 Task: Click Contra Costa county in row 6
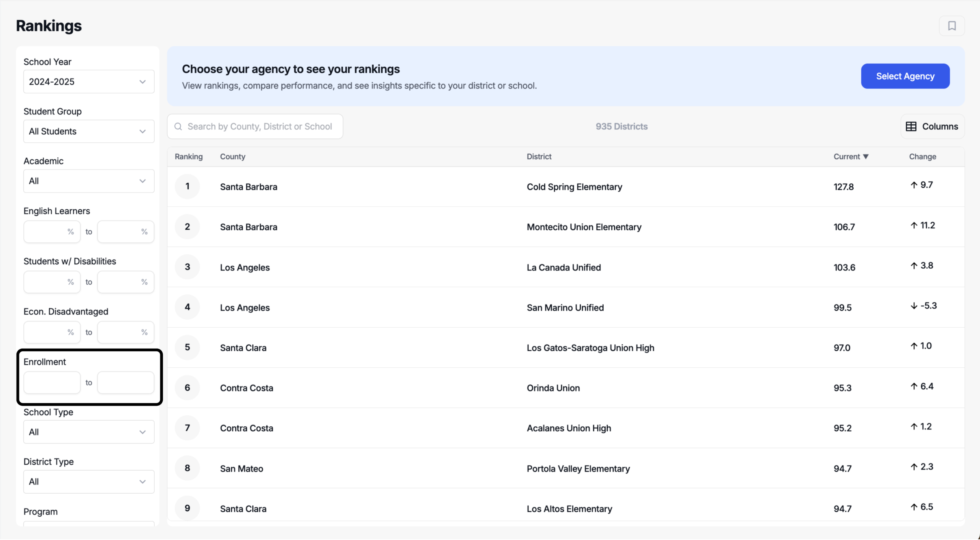247,388
